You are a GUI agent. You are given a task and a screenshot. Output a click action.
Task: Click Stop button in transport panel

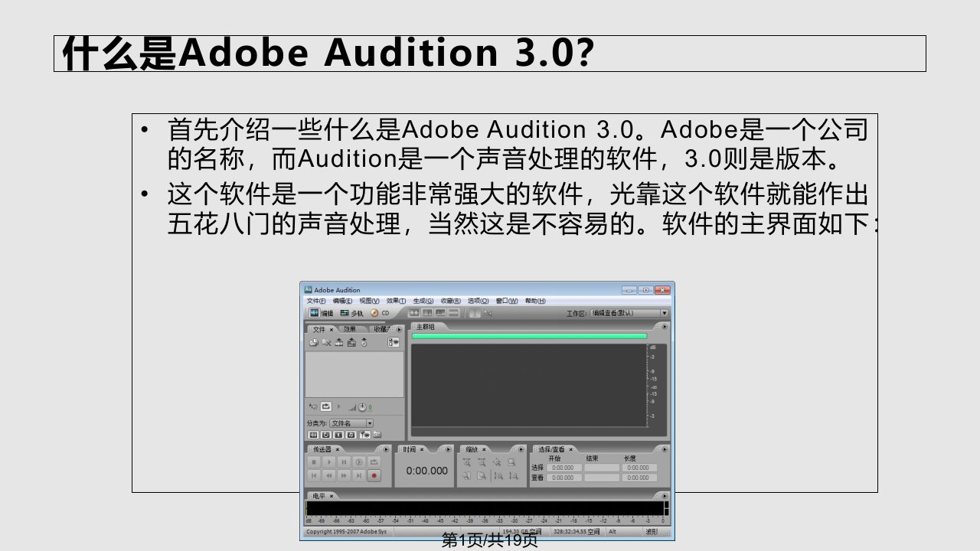[x=314, y=462]
